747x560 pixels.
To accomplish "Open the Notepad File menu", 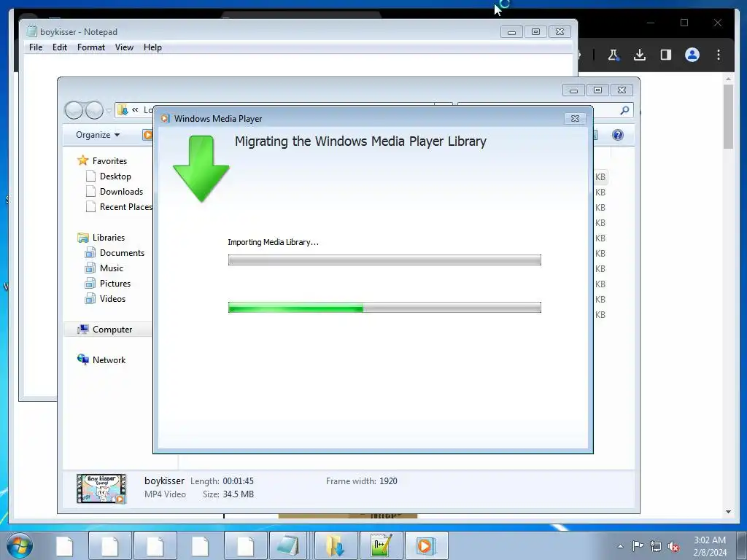I will (x=35, y=47).
